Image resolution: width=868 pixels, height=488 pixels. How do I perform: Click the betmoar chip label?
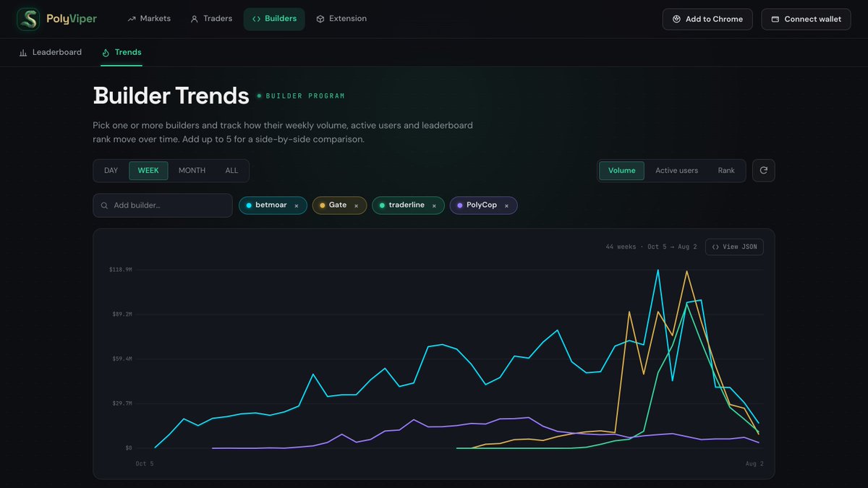pyautogui.click(x=271, y=205)
